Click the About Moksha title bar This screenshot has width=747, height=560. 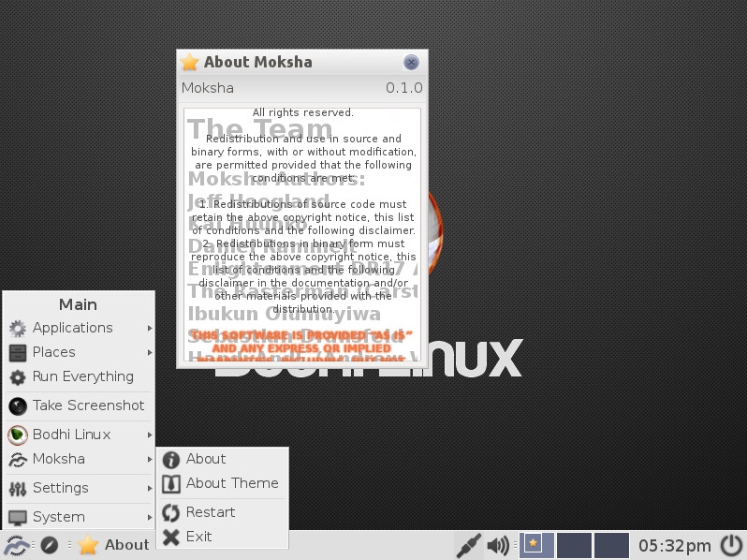(302, 62)
